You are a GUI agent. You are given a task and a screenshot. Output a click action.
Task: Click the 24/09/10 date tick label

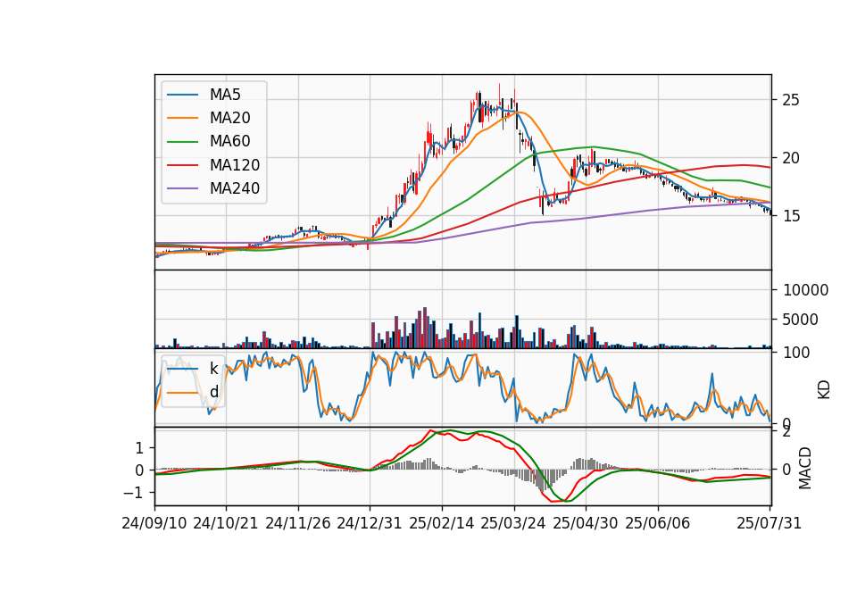click(x=154, y=523)
